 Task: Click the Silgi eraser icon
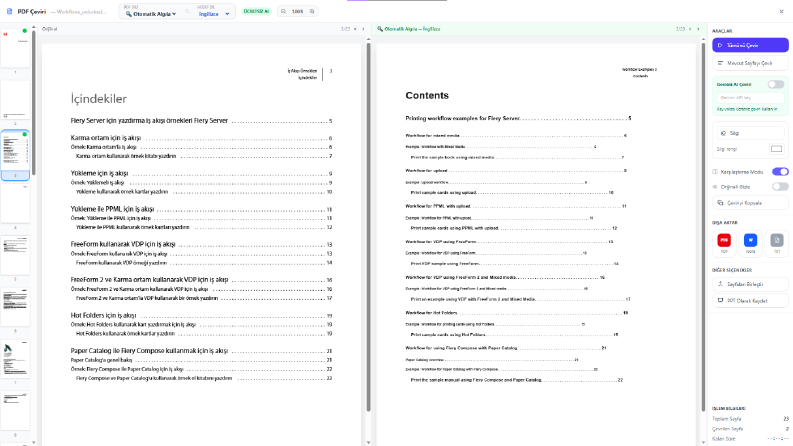(723, 133)
